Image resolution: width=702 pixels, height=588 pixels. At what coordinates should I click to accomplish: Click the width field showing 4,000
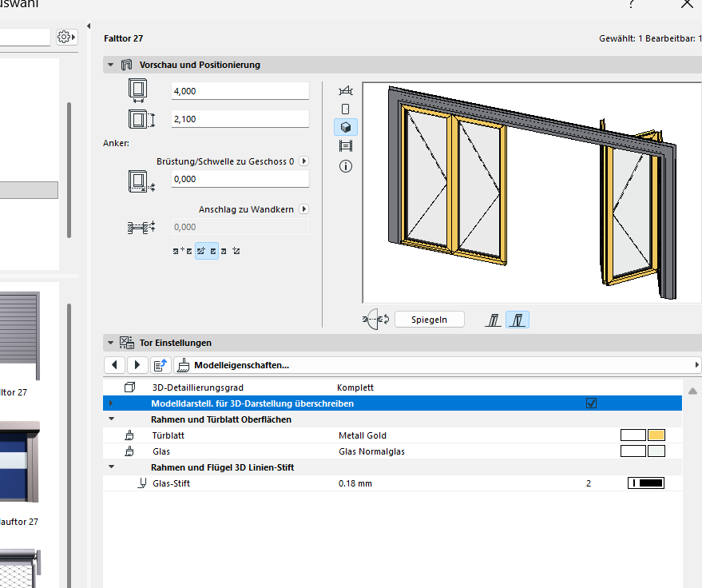[240, 91]
